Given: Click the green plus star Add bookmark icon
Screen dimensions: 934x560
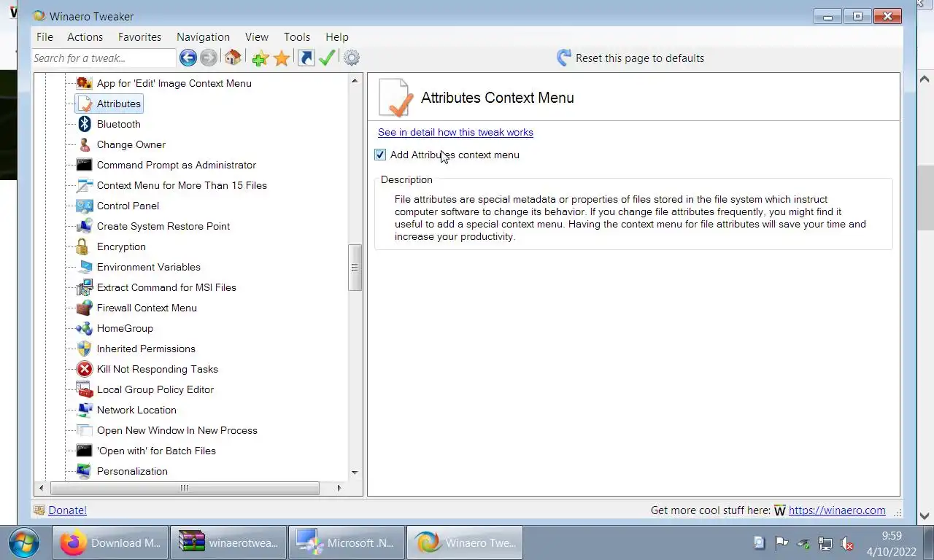Looking at the screenshot, I should (x=260, y=58).
